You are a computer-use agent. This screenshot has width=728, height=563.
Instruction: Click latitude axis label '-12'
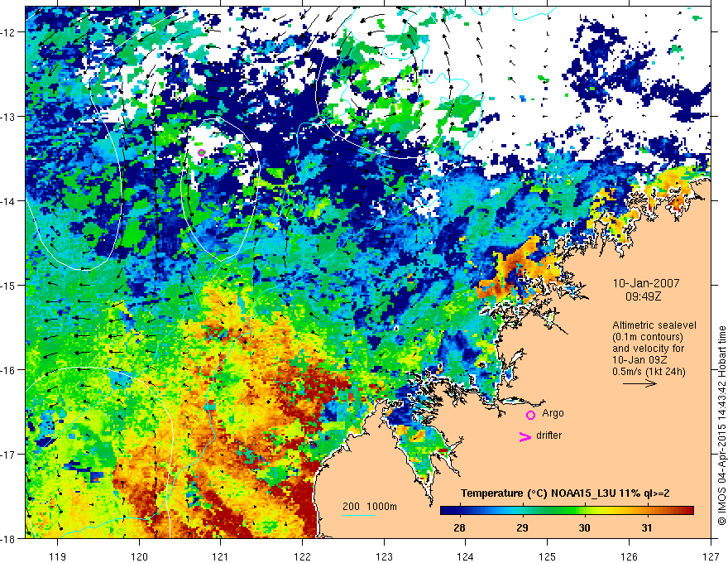click(x=9, y=32)
